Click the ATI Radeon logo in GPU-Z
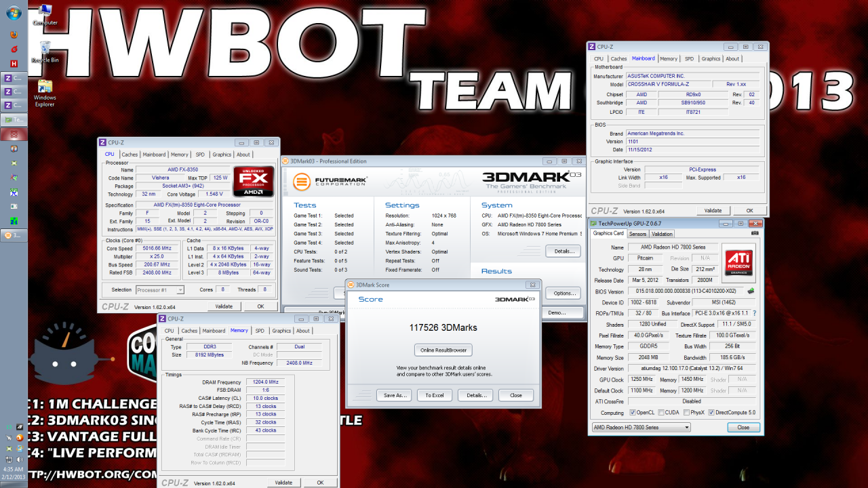The image size is (868, 488). pos(738,263)
